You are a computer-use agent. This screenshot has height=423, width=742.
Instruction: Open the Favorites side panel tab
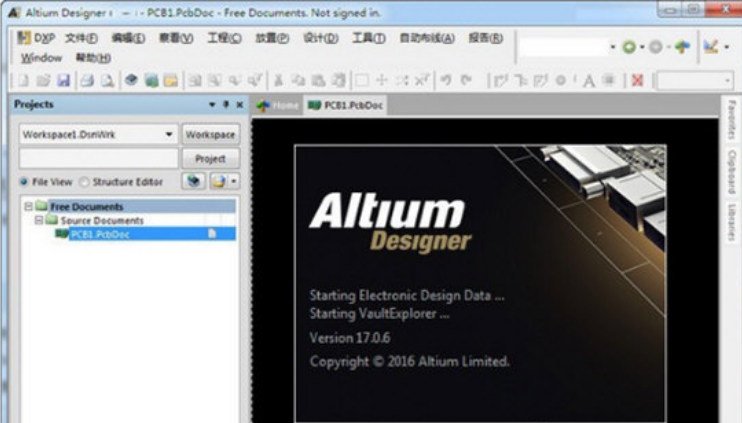[x=732, y=119]
